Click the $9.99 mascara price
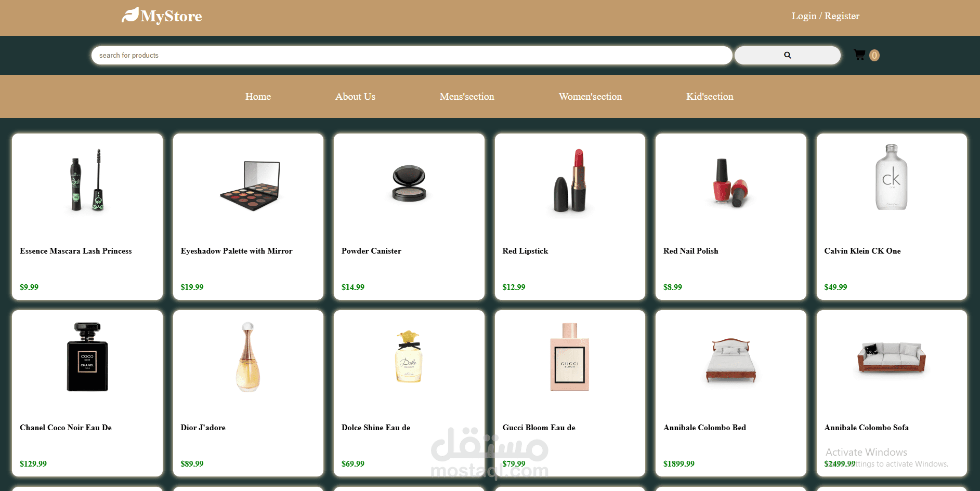The width and height of the screenshot is (980, 491). (29, 287)
